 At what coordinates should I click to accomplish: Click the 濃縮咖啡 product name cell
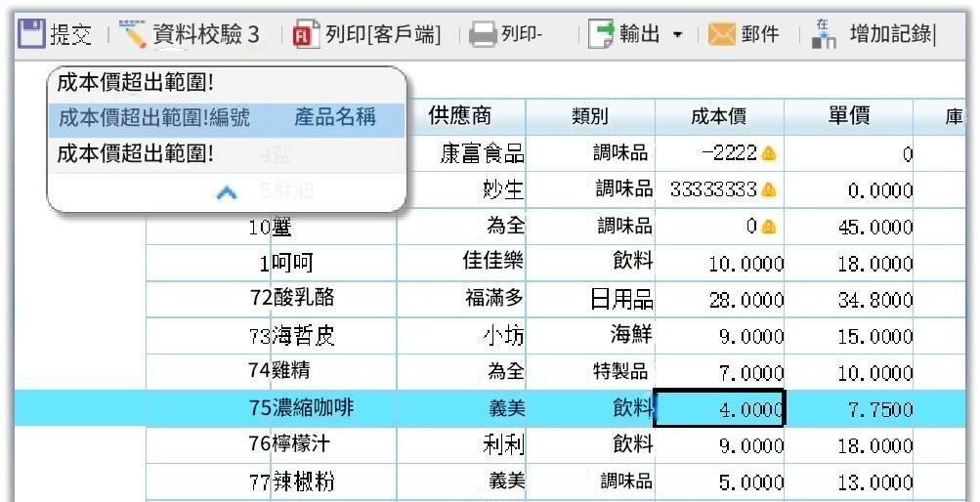[x=334, y=407]
